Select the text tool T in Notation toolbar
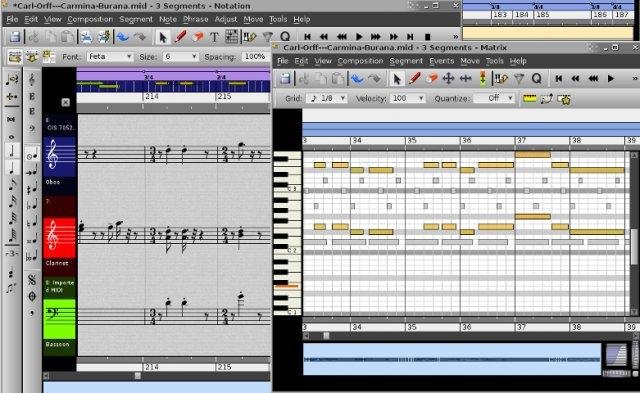Image resolution: width=640 pixels, height=393 pixels. [214, 37]
